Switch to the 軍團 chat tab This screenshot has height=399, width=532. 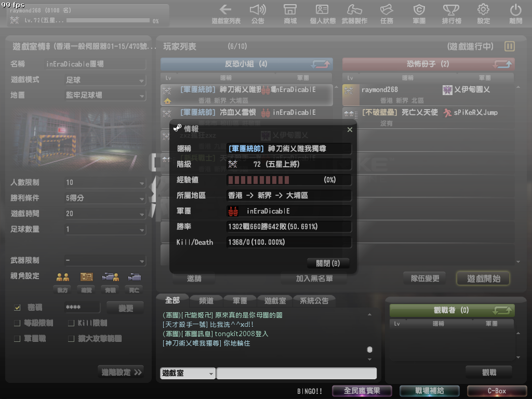pyautogui.click(x=240, y=301)
